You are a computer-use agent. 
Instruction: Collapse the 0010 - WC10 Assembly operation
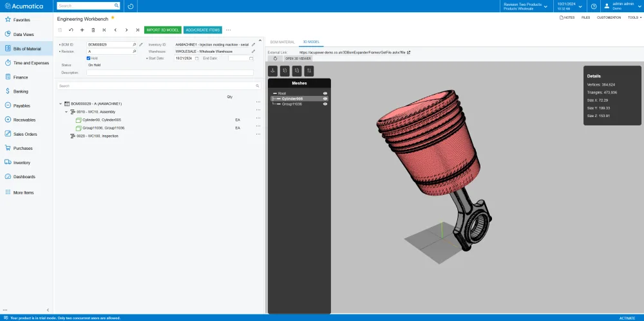[x=66, y=112]
